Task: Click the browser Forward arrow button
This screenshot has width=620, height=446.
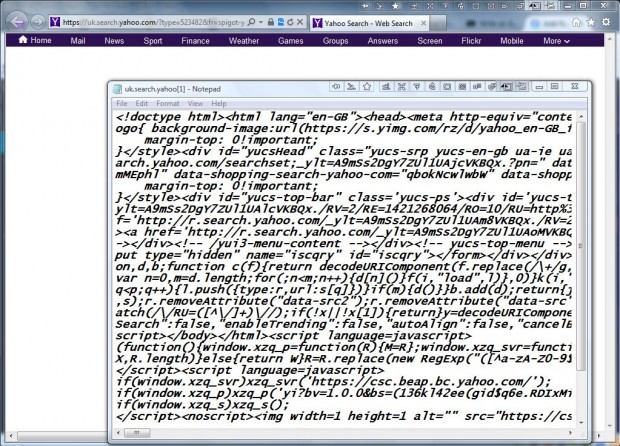Action: (x=38, y=22)
